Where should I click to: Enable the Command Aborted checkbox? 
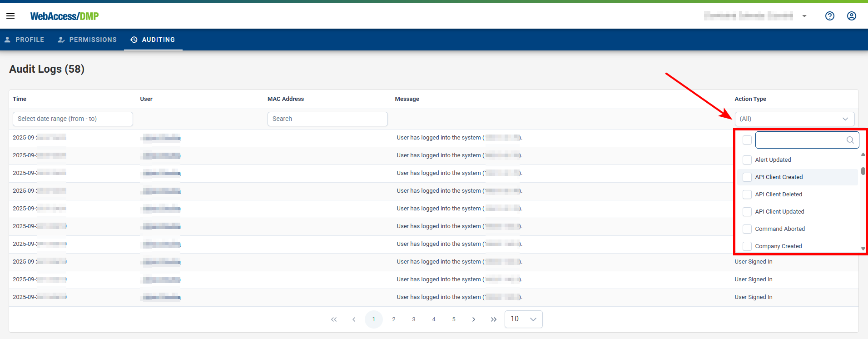747,229
